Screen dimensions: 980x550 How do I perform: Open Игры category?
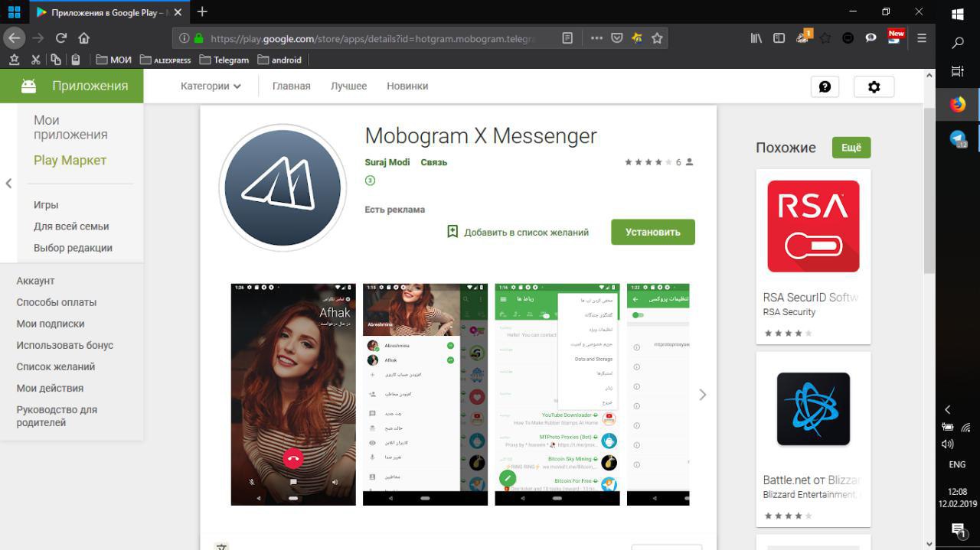point(46,205)
